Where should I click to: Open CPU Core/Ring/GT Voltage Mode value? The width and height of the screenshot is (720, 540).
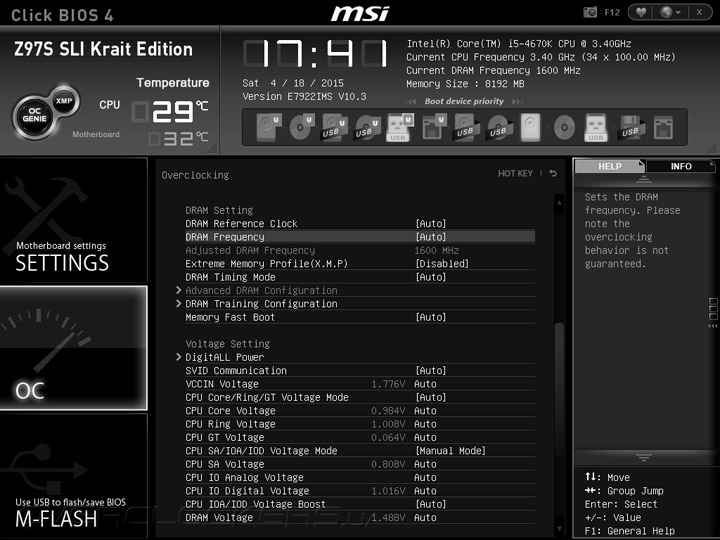[x=431, y=397]
